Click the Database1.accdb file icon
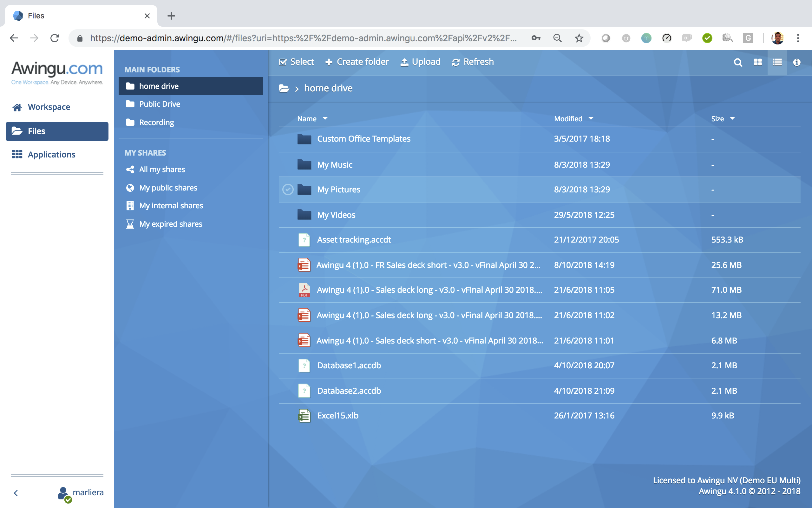Screen dimensions: 812x508 pos(304,365)
